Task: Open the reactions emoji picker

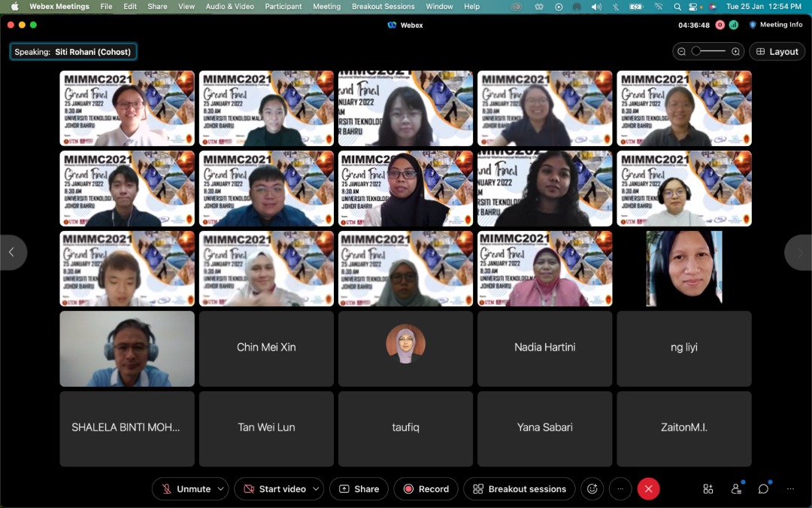Action: tap(592, 488)
